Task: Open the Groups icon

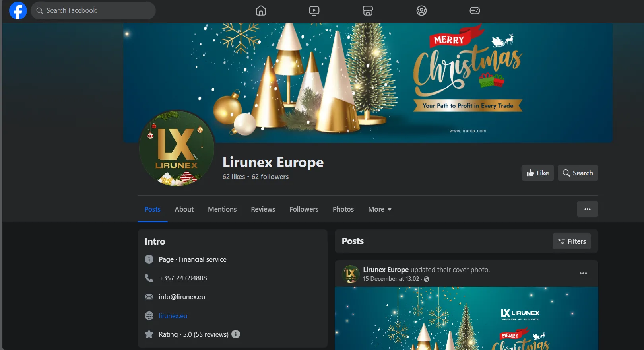Action: pos(421,10)
